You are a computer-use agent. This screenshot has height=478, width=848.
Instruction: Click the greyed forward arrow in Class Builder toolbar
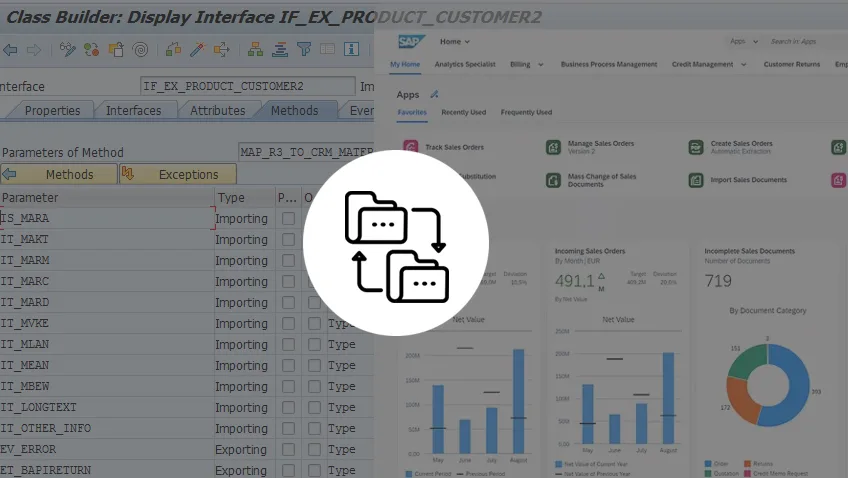(34, 50)
